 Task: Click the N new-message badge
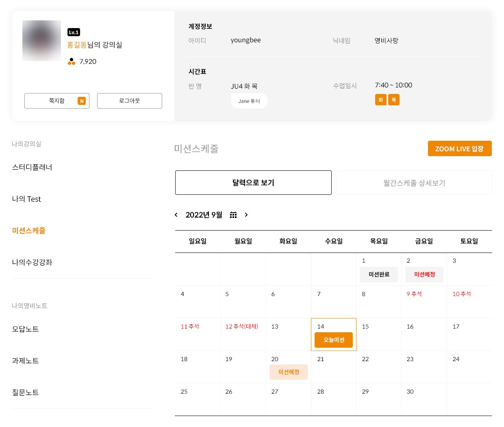(82, 101)
